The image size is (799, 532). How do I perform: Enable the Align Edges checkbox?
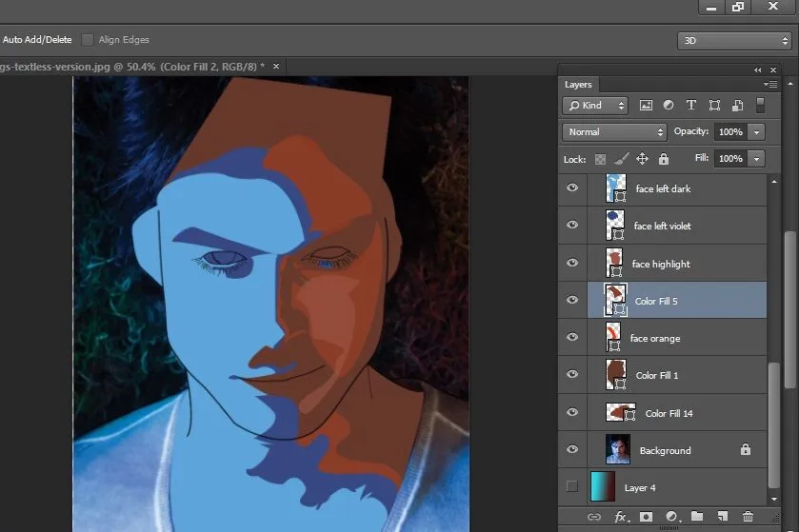tap(88, 40)
